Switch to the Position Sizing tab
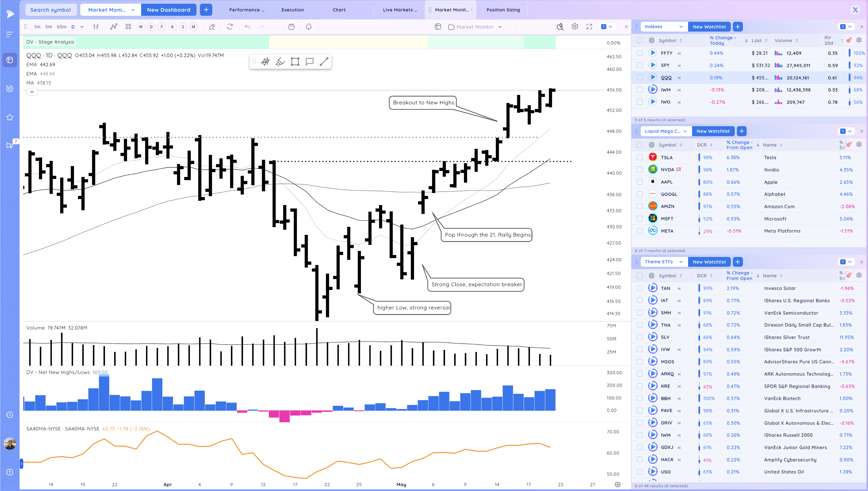This screenshot has width=868, height=491. [503, 10]
